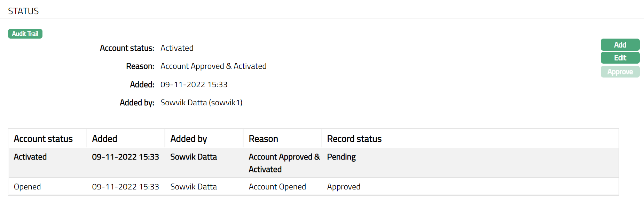Viewport: 644px width, 203px height.
Task: Click the Added column header
Action: 104,139
